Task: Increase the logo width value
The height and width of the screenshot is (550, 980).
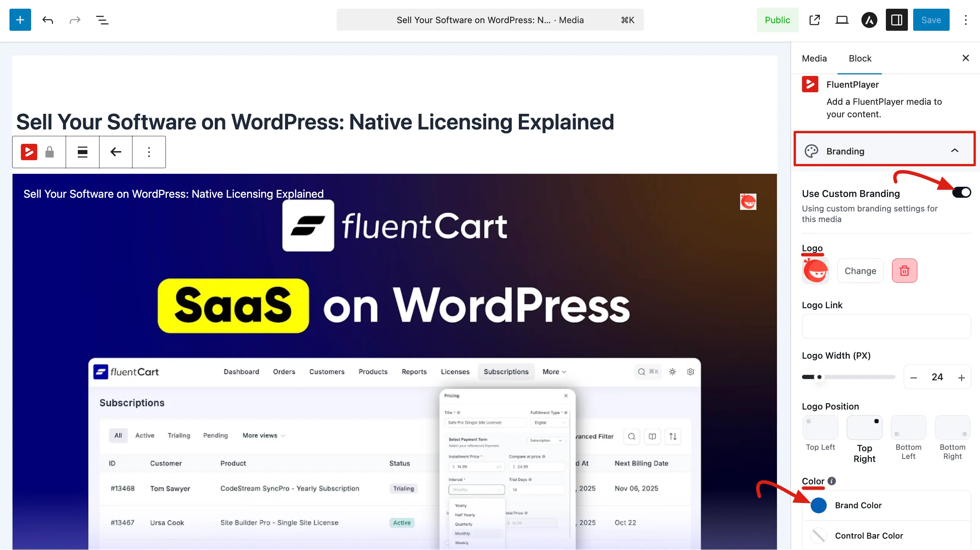Action: [x=961, y=377]
